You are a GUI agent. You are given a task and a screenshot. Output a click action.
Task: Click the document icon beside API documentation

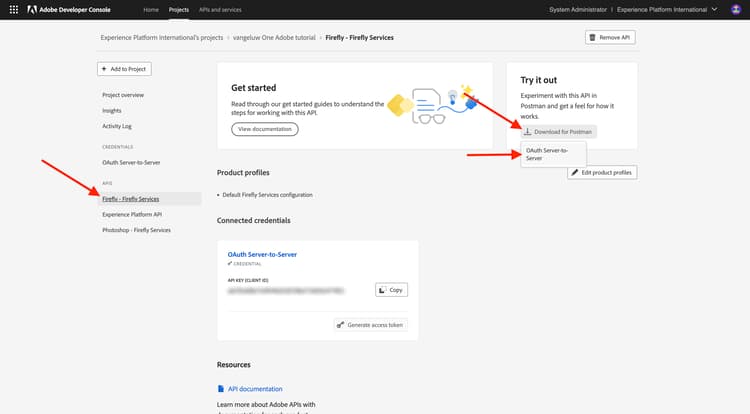click(x=221, y=389)
